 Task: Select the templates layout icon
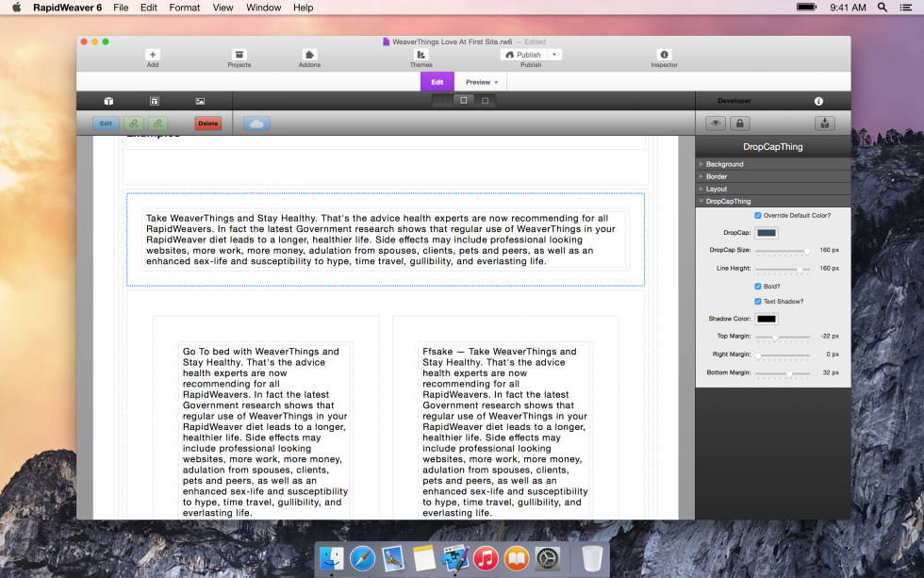pos(155,101)
